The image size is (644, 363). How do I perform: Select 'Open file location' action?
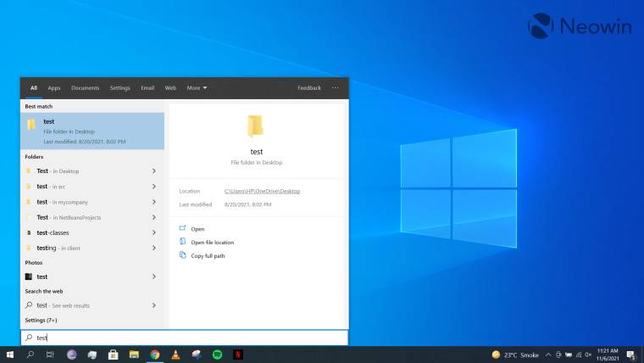[212, 243]
